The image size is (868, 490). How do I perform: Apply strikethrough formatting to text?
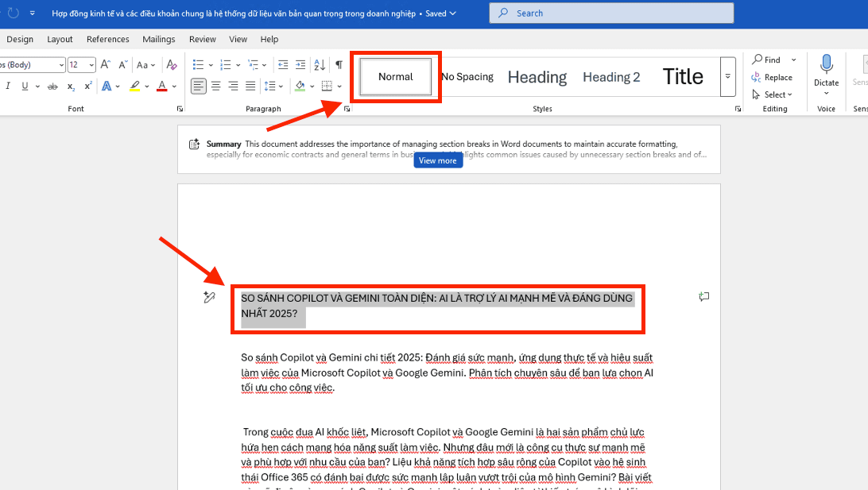(x=52, y=86)
